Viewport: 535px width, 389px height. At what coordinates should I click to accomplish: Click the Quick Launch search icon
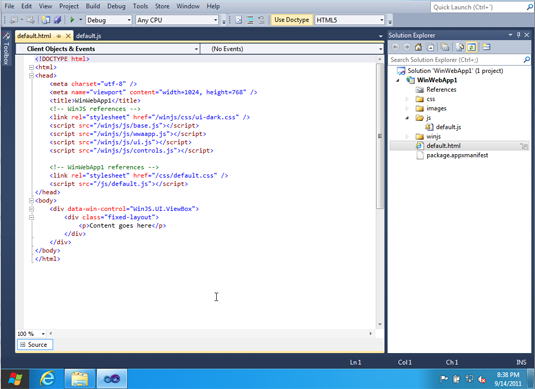(x=529, y=7)
